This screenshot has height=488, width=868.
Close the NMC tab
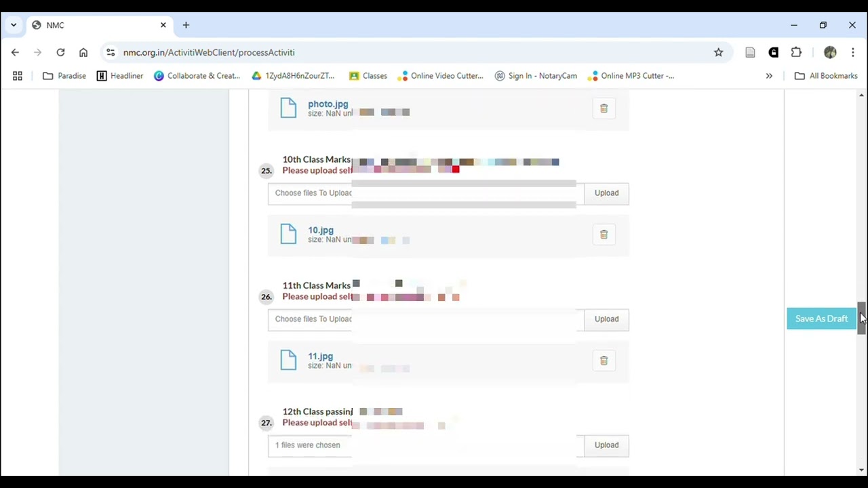[163, 25]
